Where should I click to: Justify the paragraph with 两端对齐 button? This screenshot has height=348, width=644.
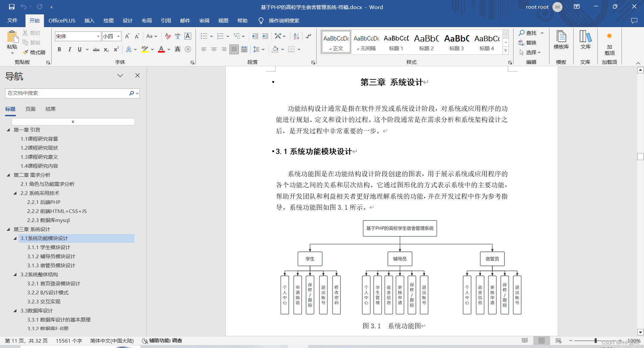point(234,49)
